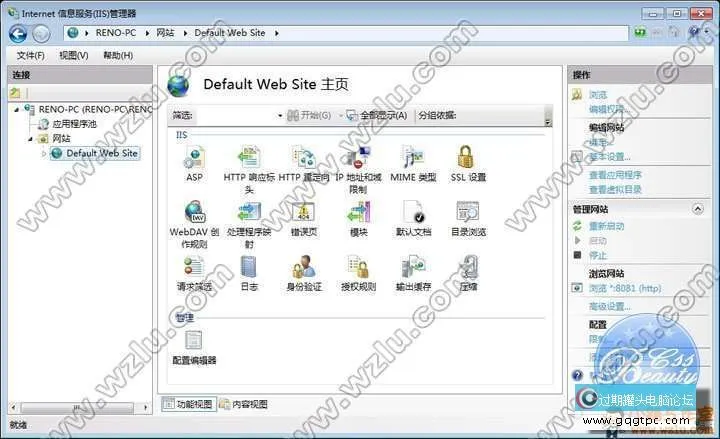Open 配置编辑器 feature icon
This screenshot has height=439, width=720.
coord(193,341)
